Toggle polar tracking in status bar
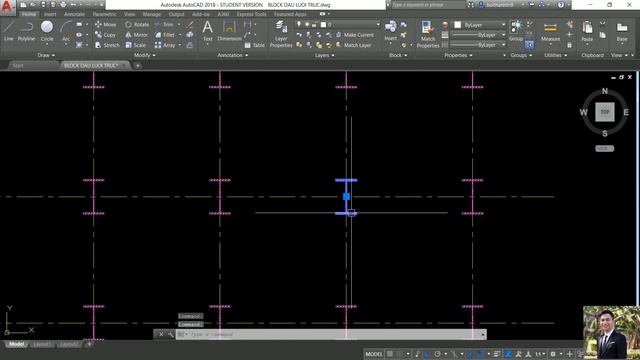 (437, 354)
